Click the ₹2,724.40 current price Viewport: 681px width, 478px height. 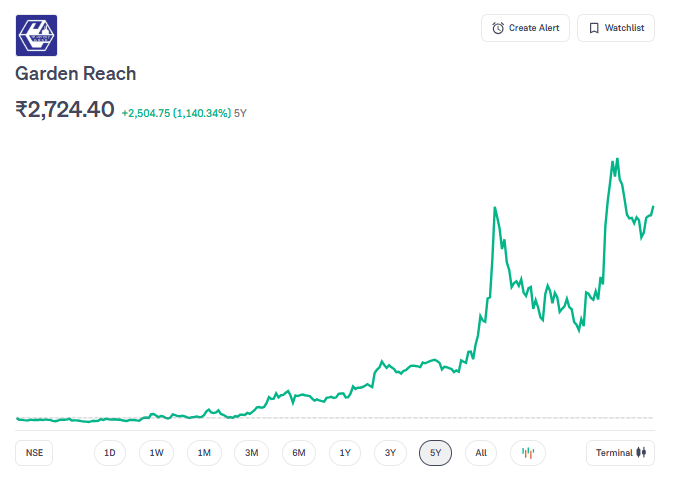(65, 110)
